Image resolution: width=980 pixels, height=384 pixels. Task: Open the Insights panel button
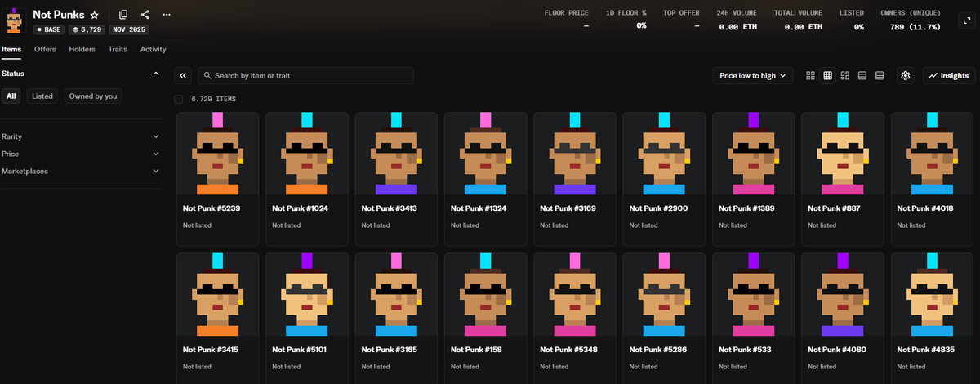click(949, 75)
